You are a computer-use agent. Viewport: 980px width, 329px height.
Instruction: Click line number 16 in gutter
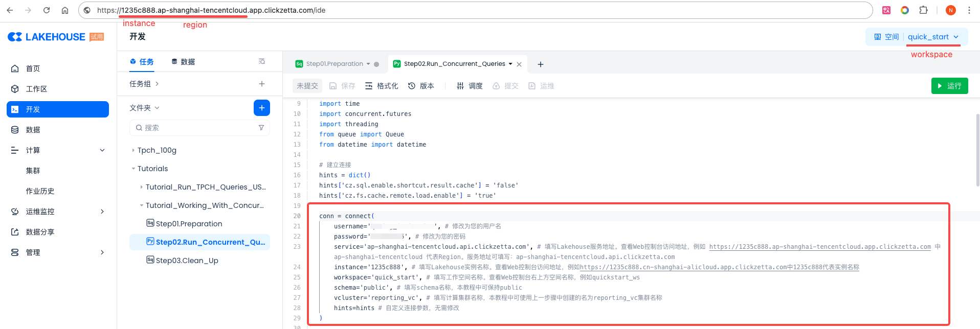[x=297, y=175]
